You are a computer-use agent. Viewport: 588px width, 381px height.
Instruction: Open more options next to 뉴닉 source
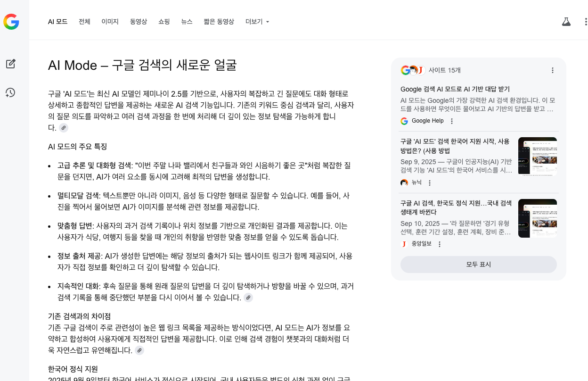pyautogui.click(x=429, y=183)
